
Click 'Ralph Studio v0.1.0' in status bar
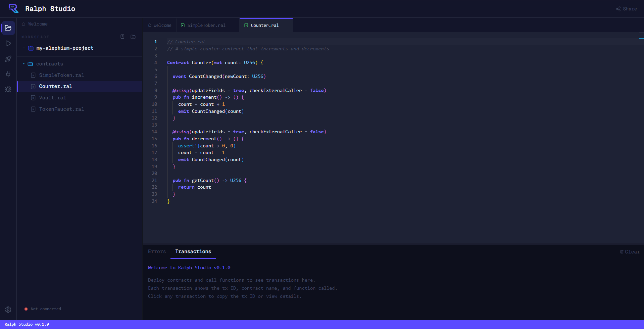tap(27, 324)
